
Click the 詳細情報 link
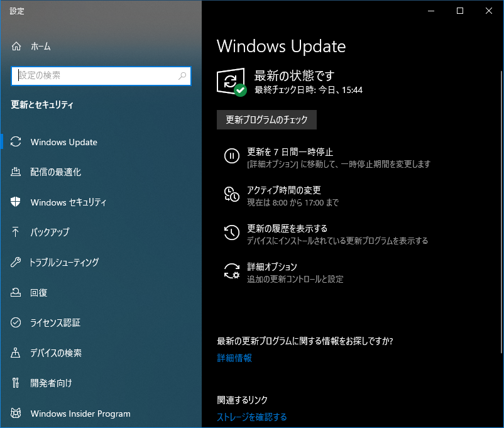click(234, 358)
